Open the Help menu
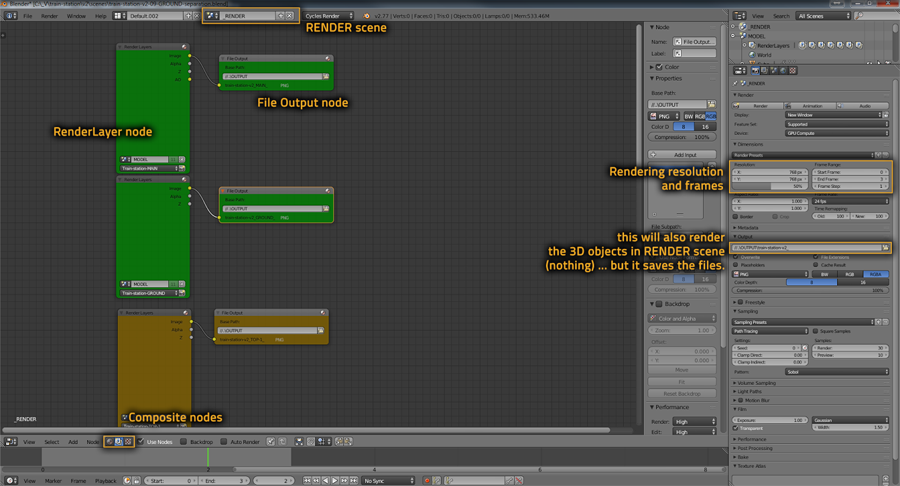 [100, 16]
